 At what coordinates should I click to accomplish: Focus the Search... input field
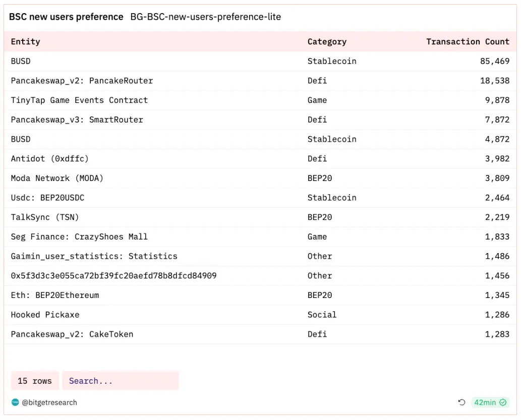pos(120,381)
